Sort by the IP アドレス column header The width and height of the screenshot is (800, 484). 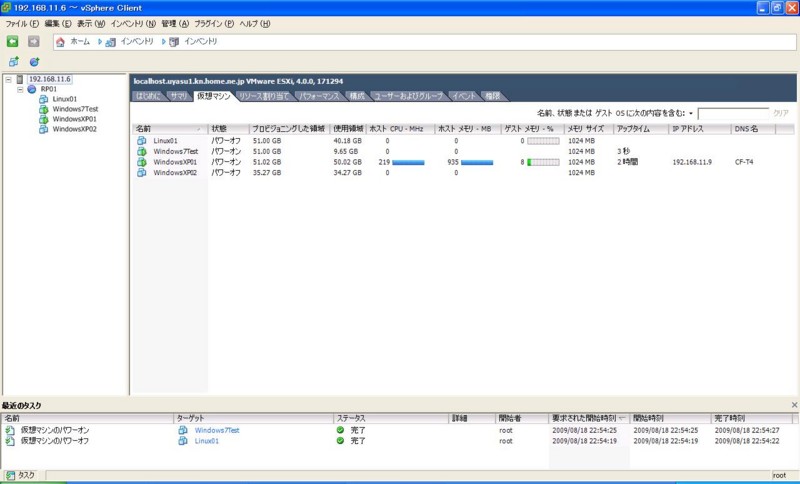tap(699, 129)
